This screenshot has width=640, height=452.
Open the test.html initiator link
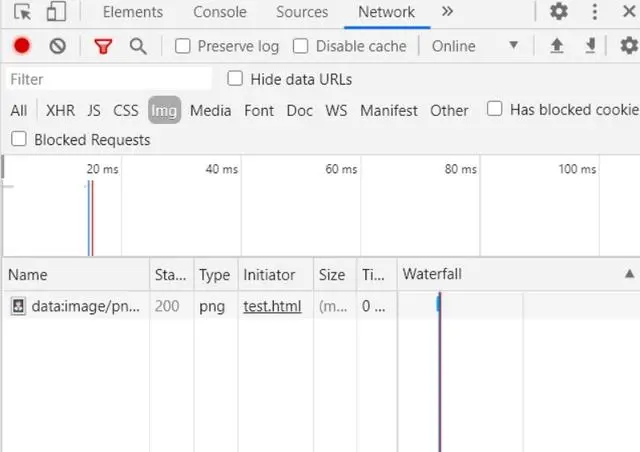(272, 306)
